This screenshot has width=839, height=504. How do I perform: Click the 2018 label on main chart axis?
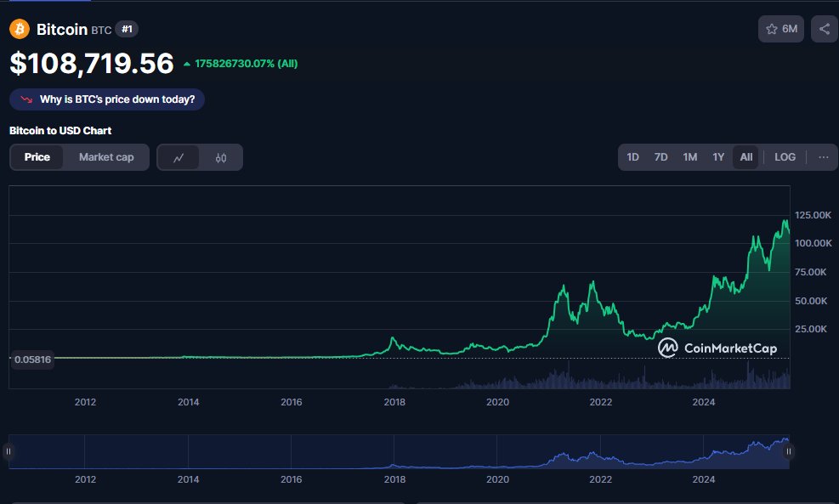point(394,402)
